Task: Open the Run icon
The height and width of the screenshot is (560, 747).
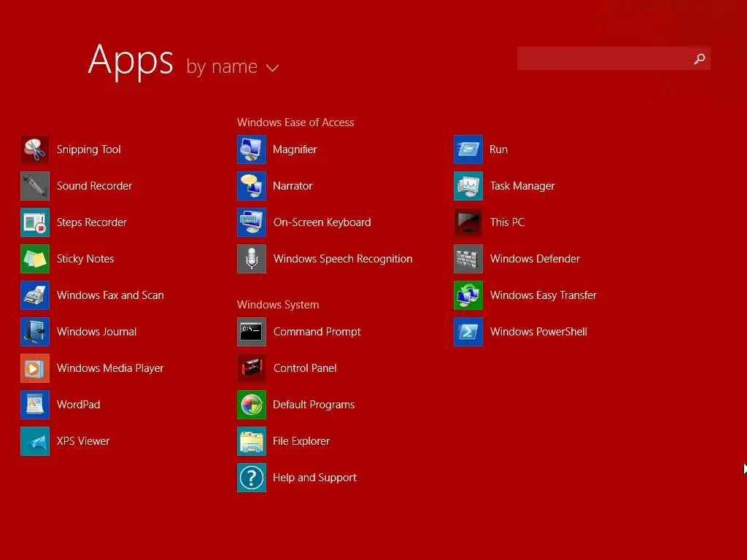Action: coord(468,149)
